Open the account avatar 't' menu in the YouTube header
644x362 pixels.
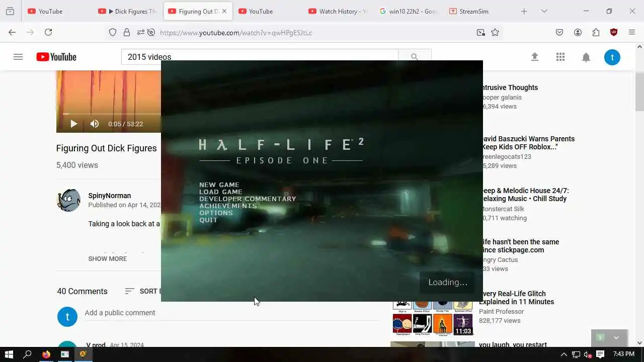click(612, 57)
